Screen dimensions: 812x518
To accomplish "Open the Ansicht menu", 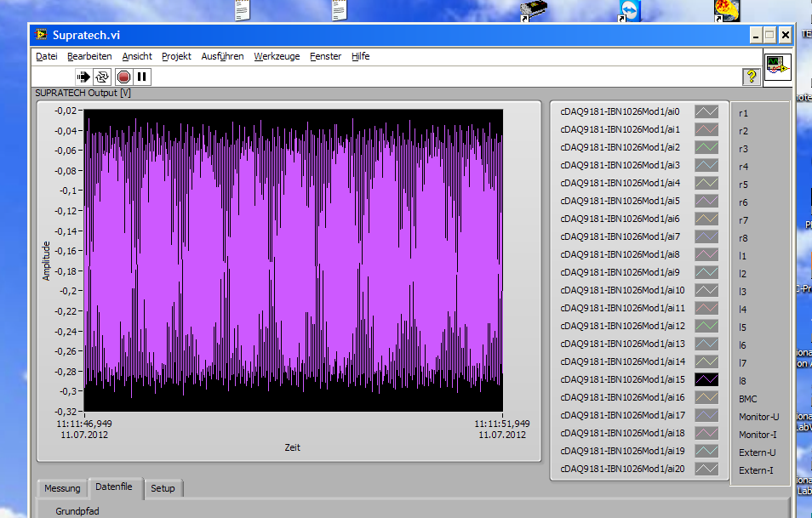I will [137, 56].
